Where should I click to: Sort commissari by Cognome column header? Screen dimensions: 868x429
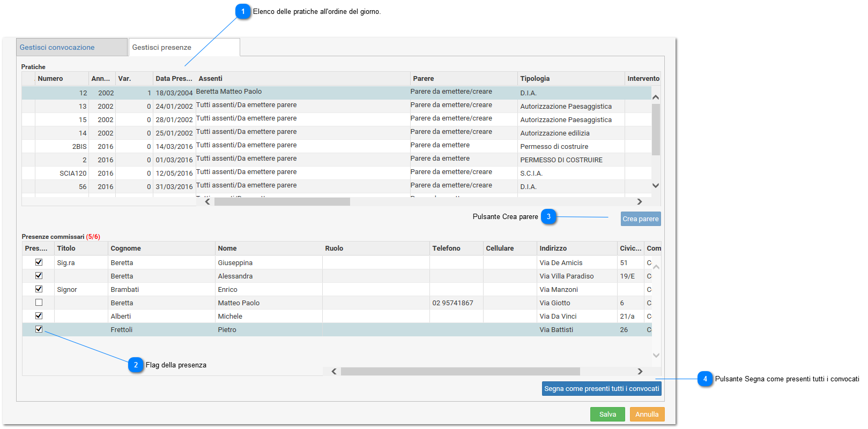click(x=161, y=248)
